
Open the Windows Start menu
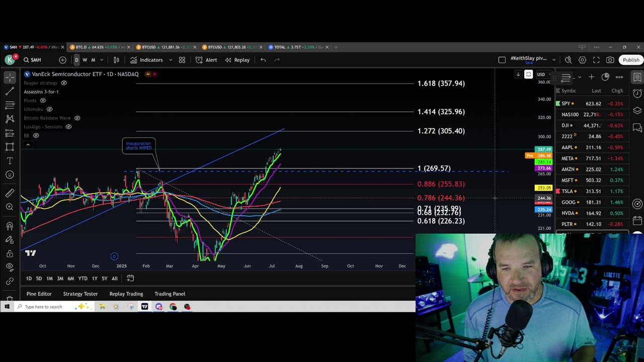pyautogui.click(x=7, y=307)
